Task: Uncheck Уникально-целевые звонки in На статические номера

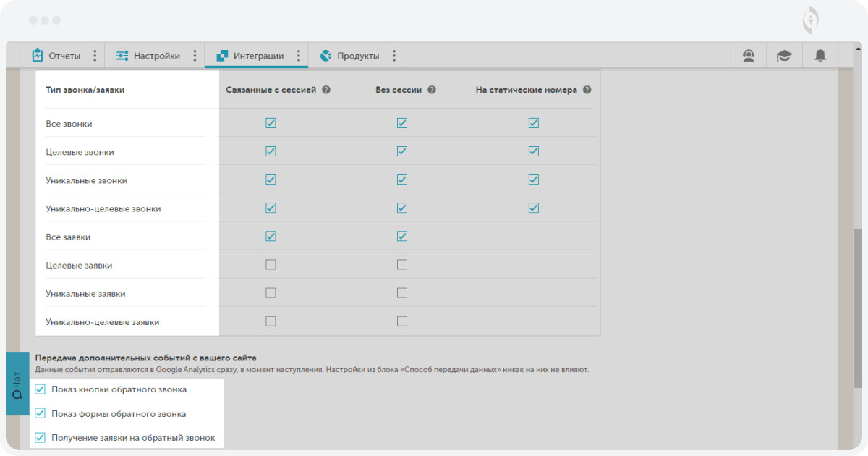Action: point(534,208)
